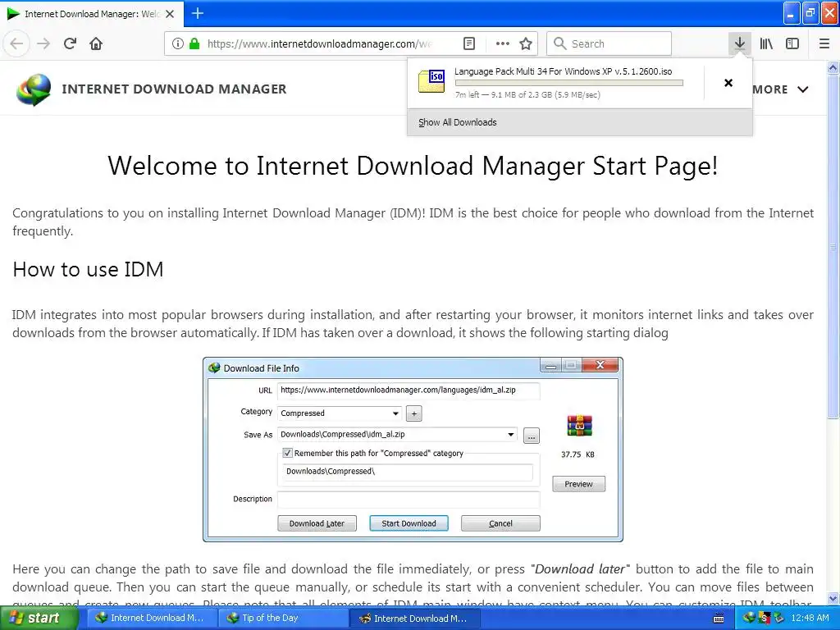Select the Internet Download Manager browser tab
Viewport: 840px width, 630px height.
(x=92, y=14)
